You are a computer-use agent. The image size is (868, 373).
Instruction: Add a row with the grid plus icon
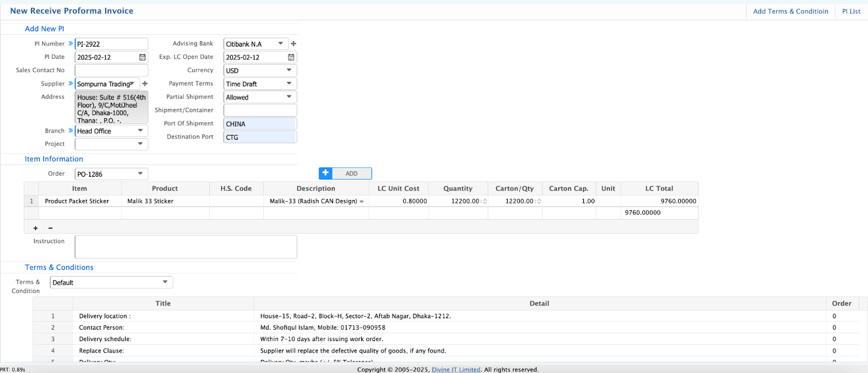[x=36, y=228]
